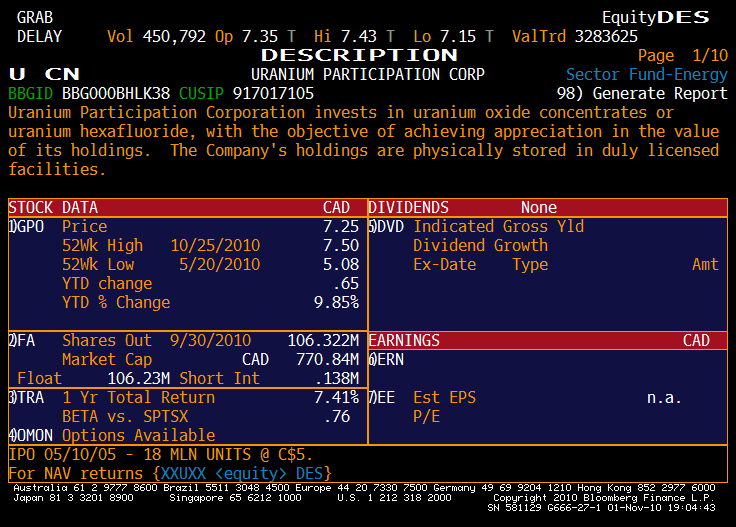Viewport: 736px width, 527px height.
Task: Click the Price value 7.25
Action: click(x=341, y=227)
